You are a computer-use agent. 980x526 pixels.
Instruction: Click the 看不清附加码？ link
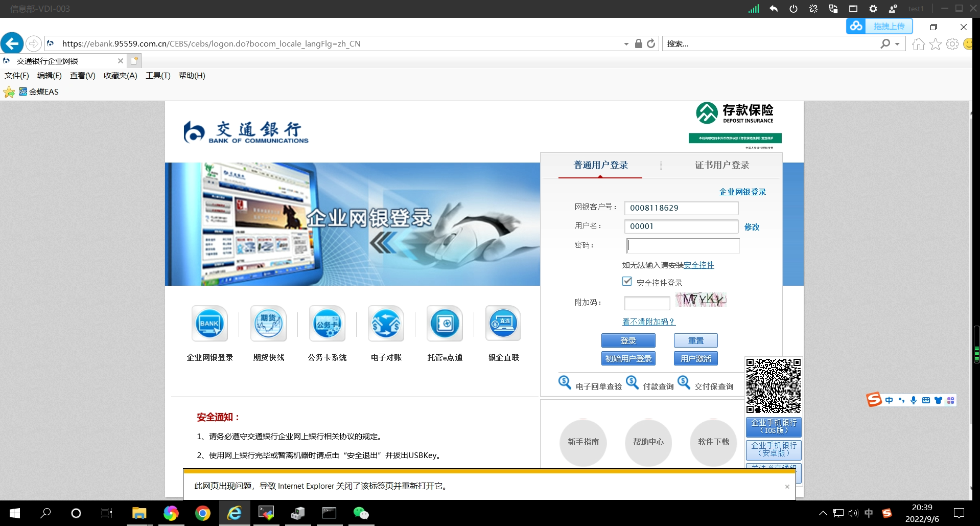649,322
